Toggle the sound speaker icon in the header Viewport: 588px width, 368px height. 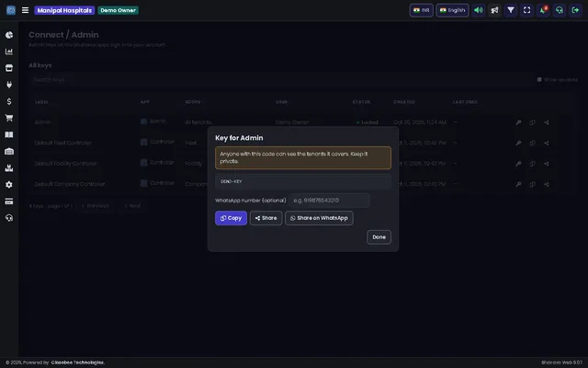pyautogui.click(x=479, y=10)
